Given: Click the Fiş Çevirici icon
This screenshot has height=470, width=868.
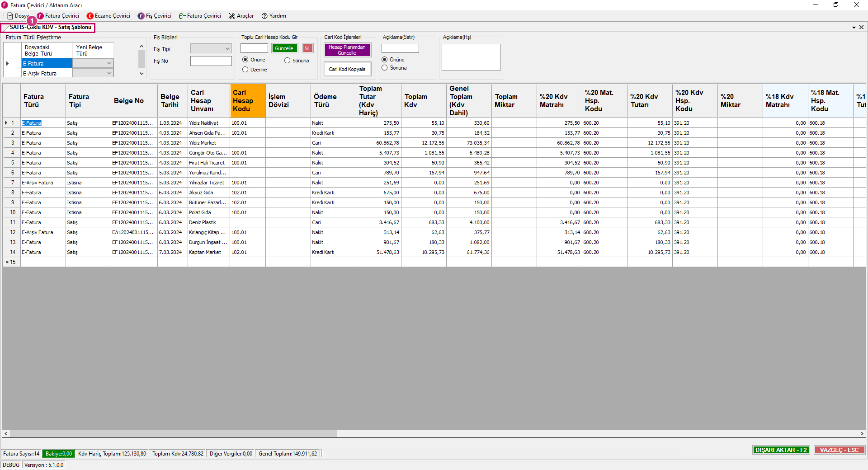Looking at the screenshot, I should (141, 16).
